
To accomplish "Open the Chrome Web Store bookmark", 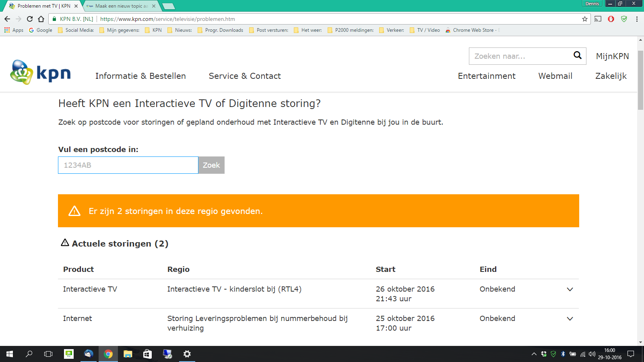I will coord(473,30).
